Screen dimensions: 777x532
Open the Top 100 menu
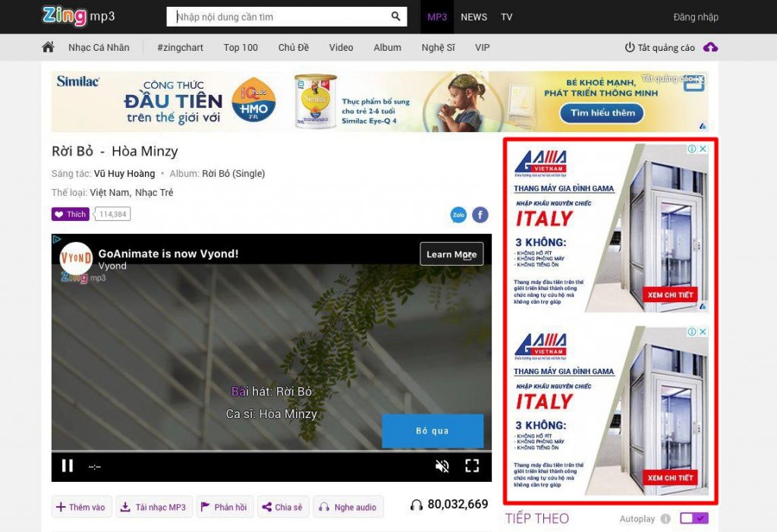[x=241, y=48]
